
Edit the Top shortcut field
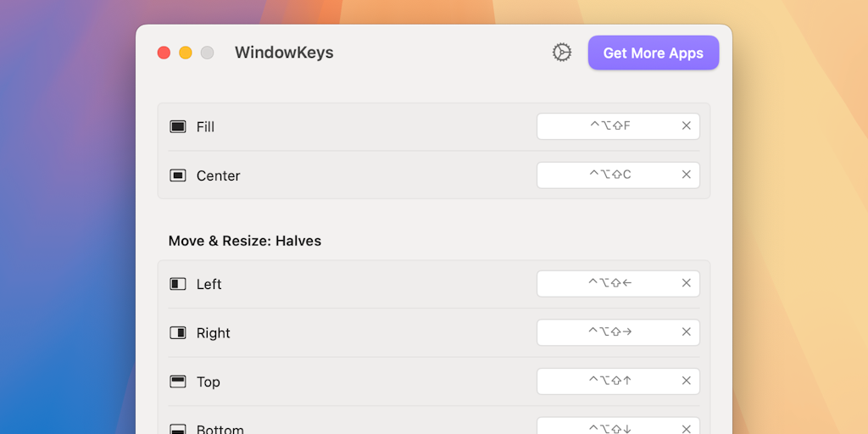(x=618, y=381)
